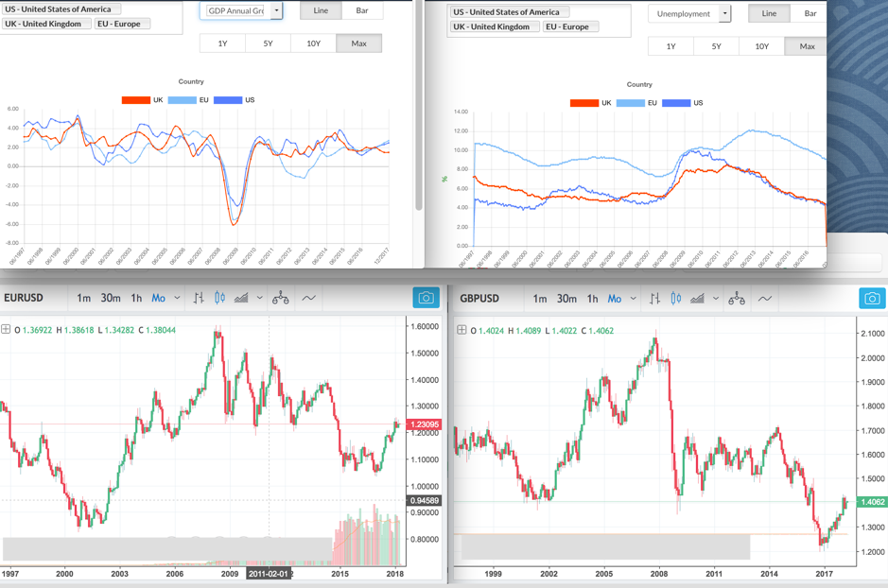Switch the GDP chart to Bar view
The width and height of the screenshot is (888, 588).
(361, 10)
